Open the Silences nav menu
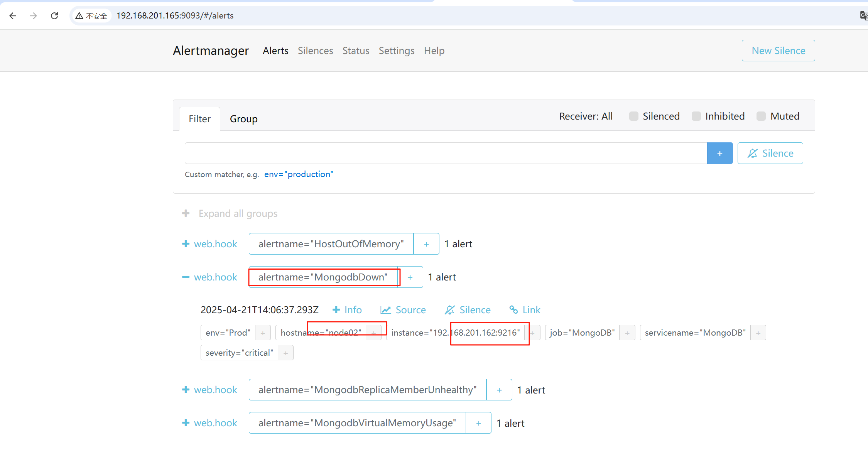Image resolution: width=868 pixels, height=456 pixels. click(315, 51)
